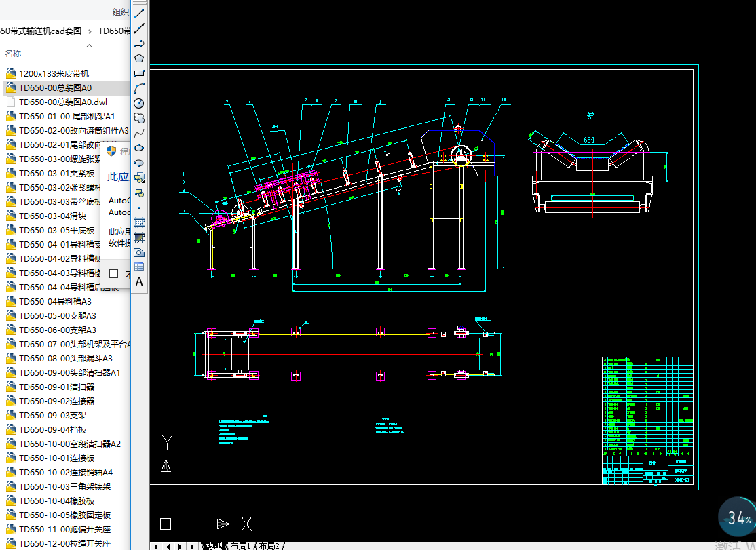Select the Polygon tool
The image size is (756, 550).
139,58
